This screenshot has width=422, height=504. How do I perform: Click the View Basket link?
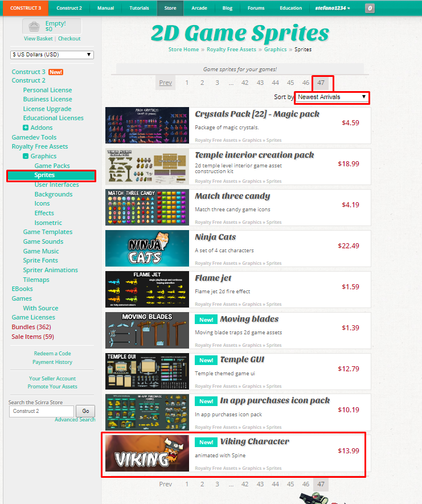point(38,39)
